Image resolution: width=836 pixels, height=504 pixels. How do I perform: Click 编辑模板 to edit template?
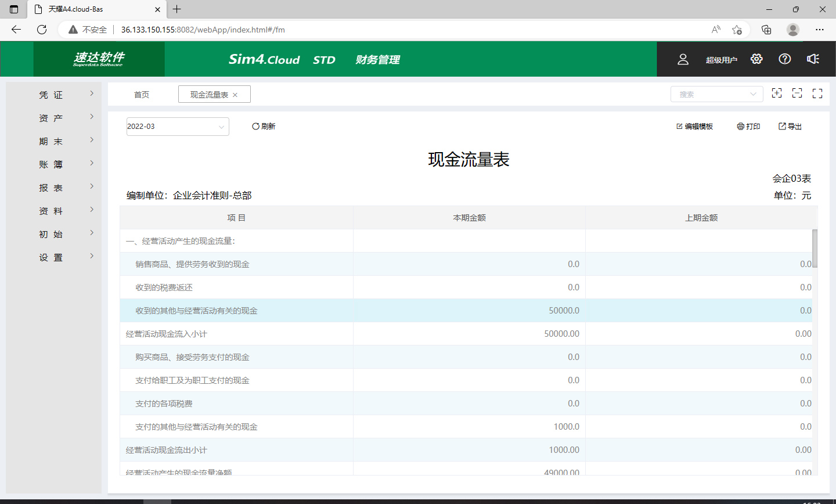(x=694, y=127)
